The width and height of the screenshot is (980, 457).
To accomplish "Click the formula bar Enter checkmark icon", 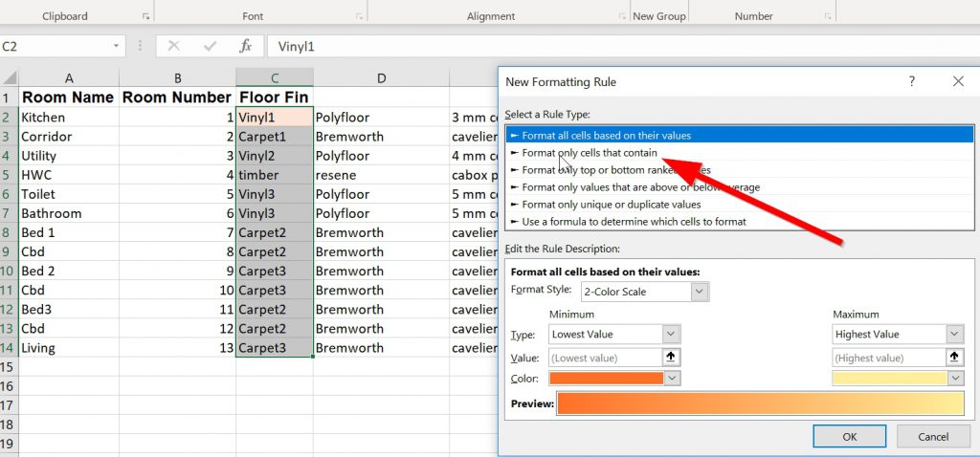I will pos(210,46).
